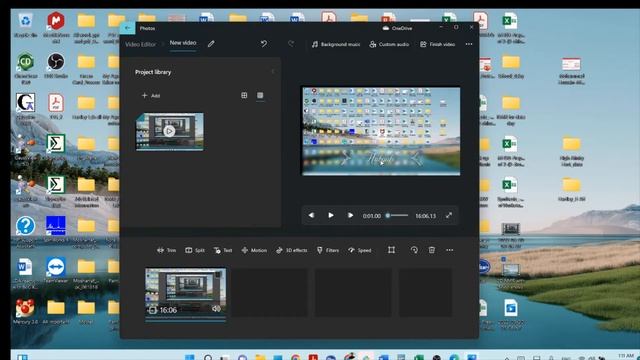Add media to the Project library

click(151, 96)
